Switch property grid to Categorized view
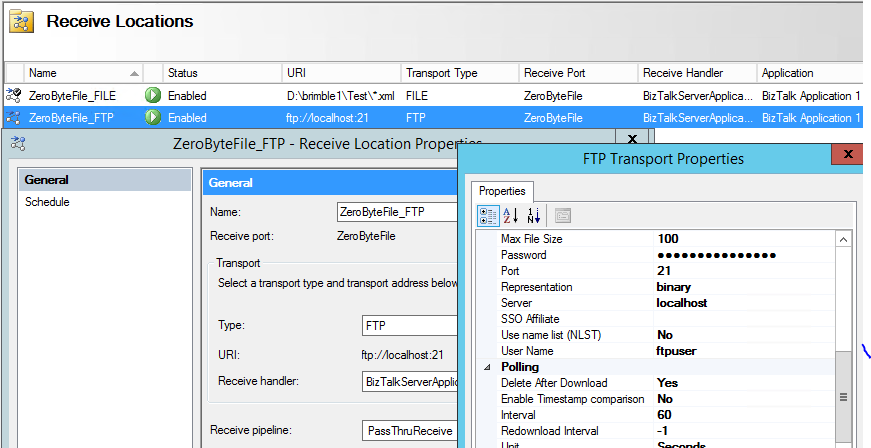Screen dimensions: 871x448 pos(488,215)
